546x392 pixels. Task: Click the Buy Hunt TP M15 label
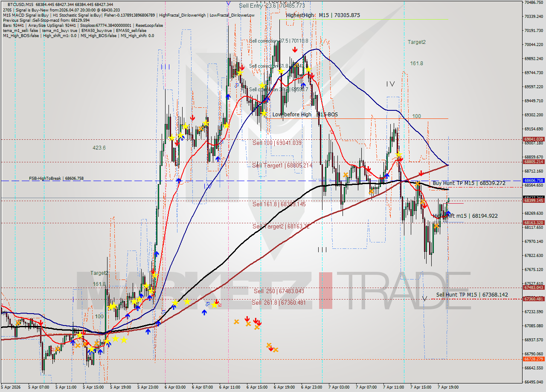[x=469, y=183]
